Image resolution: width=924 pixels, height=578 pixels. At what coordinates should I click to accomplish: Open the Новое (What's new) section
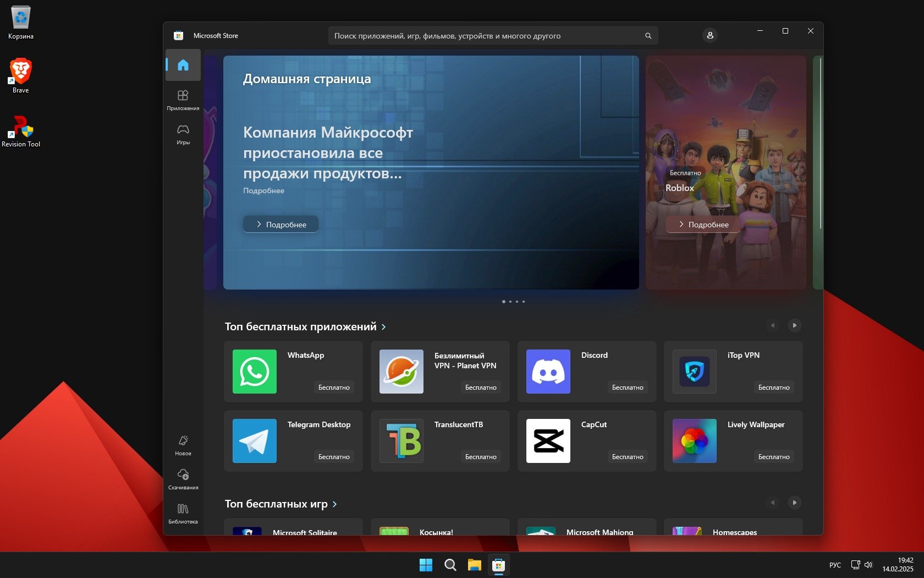pyautogui.click(x=183, y=445)
